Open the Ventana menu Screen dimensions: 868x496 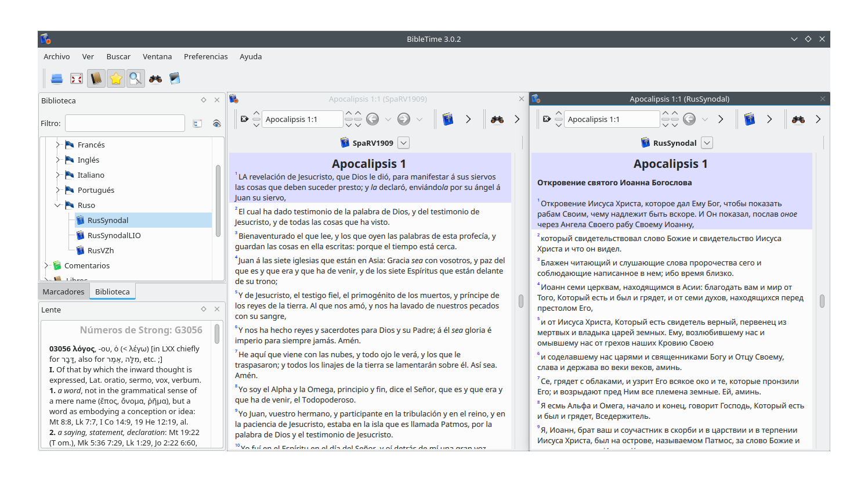[157, 56]
